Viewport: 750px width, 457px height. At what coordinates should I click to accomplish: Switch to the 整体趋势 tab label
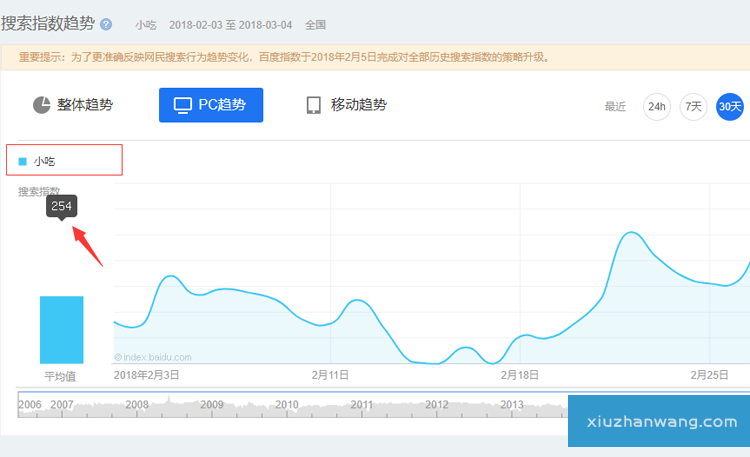coord(85,105)
